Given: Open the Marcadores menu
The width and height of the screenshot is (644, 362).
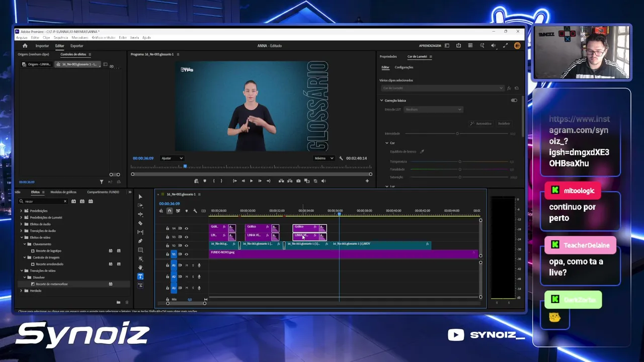Looking at the screenshot, I should [80, 38].
